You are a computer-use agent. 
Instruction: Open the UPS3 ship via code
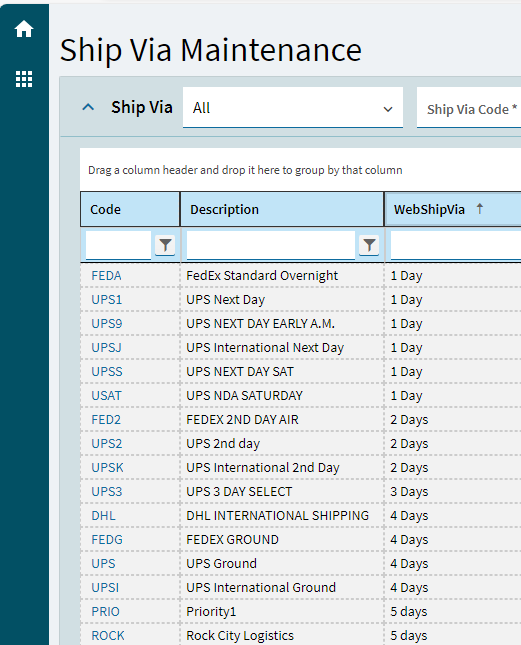107,492
